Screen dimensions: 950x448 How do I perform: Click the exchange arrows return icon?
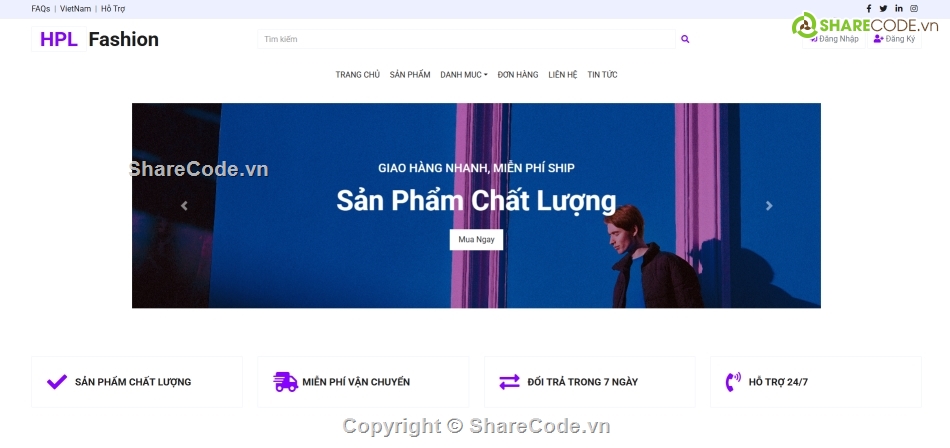(510, 382)
